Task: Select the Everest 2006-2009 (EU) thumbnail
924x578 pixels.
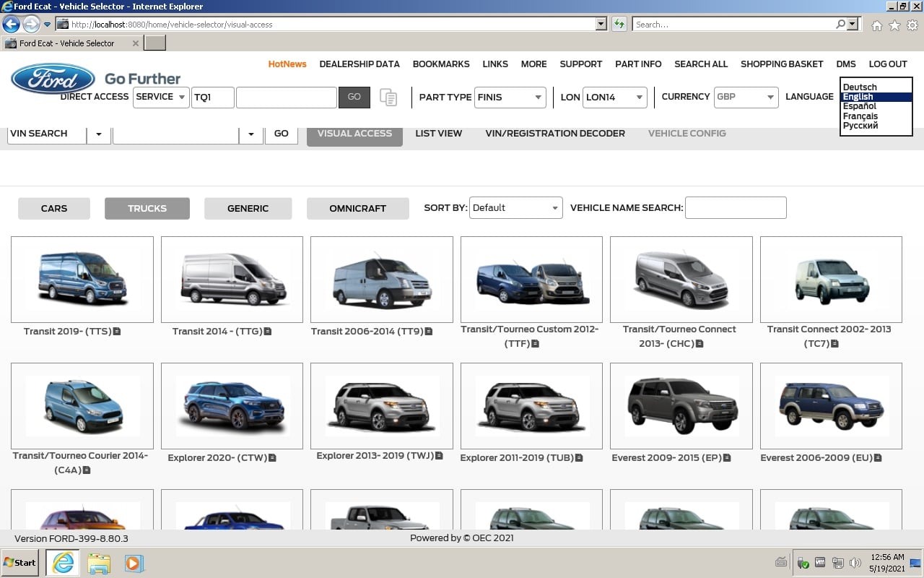Action: point(831,406)
